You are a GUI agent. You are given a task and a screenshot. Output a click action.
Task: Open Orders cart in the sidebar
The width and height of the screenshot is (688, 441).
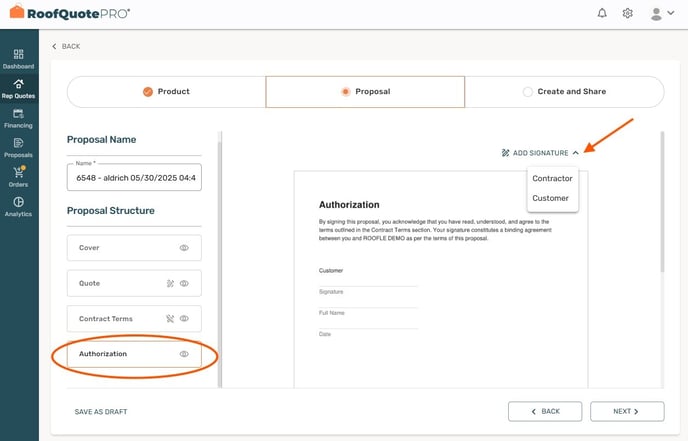pos(18,177)
